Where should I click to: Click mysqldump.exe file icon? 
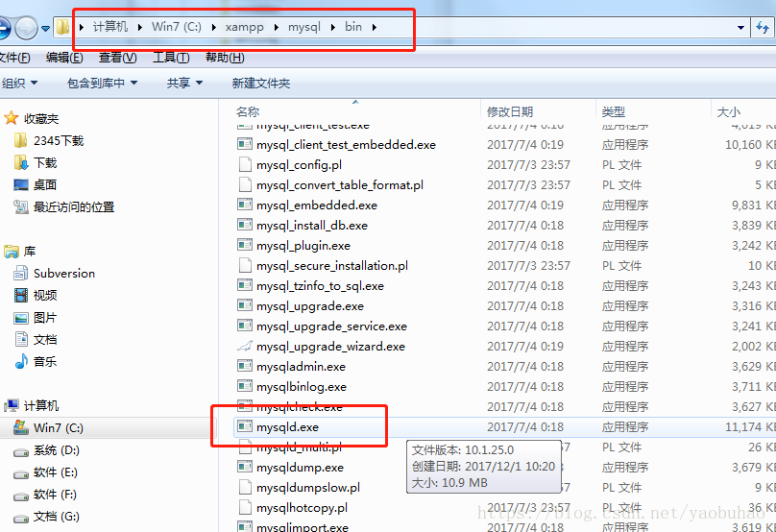coord(245,467)
